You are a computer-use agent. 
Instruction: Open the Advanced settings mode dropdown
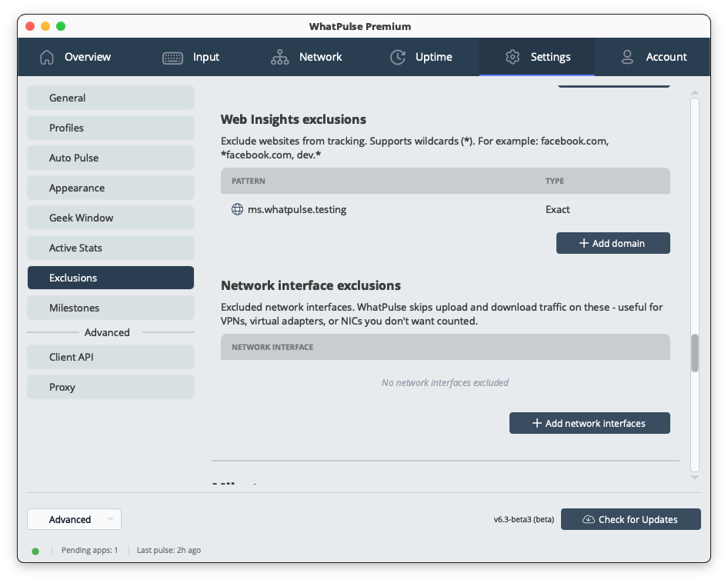click(x=75, y=519)
